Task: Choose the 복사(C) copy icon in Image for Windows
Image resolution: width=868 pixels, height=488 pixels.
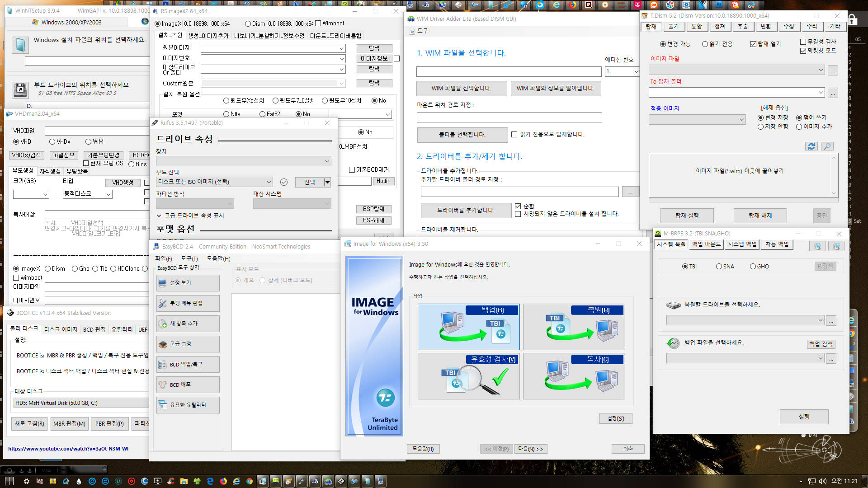Action: 574,376
